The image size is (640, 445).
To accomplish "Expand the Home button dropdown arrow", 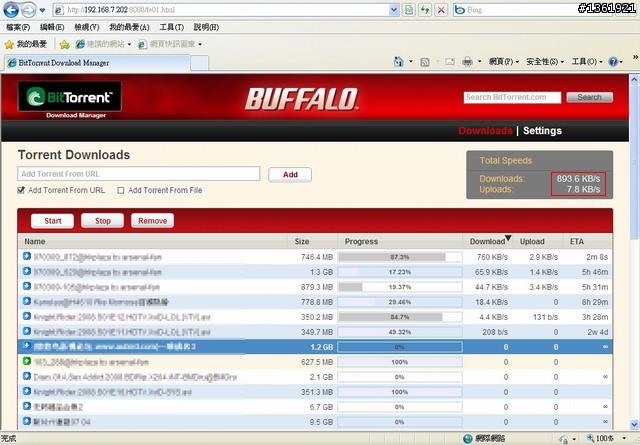I will (411, 62).
